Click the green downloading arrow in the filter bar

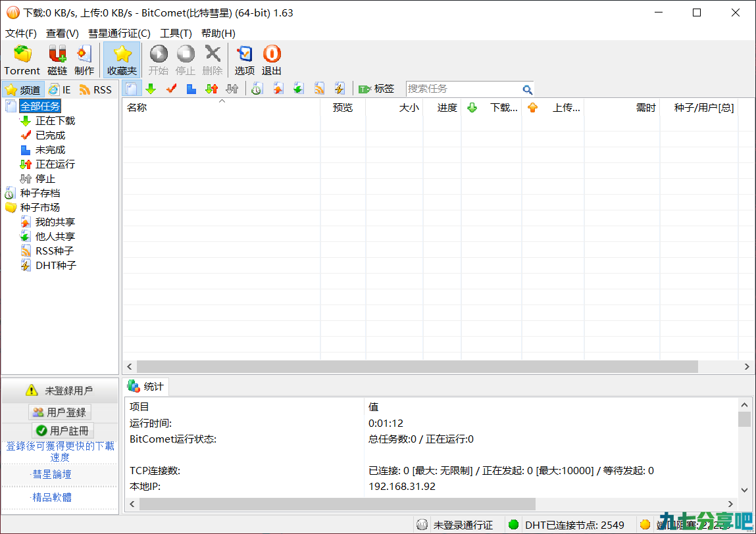pyautogui.click(x=151, y=89)
